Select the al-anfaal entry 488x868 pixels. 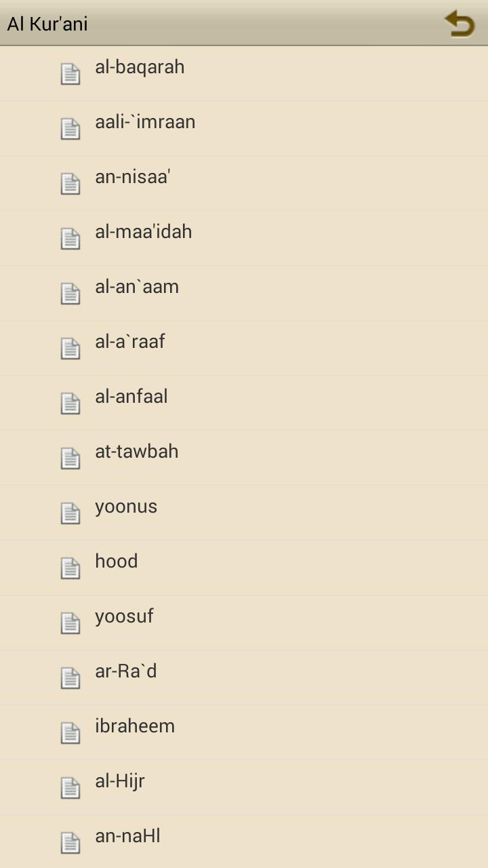(x=131, y=397)
